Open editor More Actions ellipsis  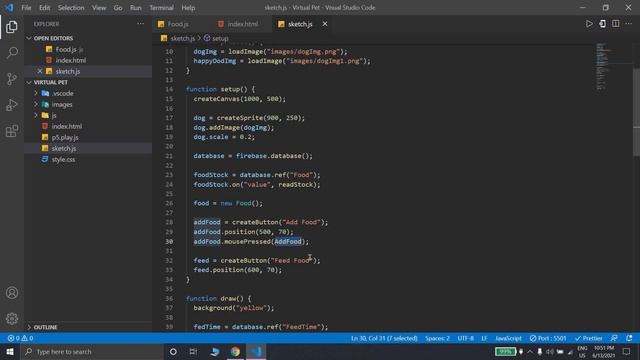tap(629, 24)
